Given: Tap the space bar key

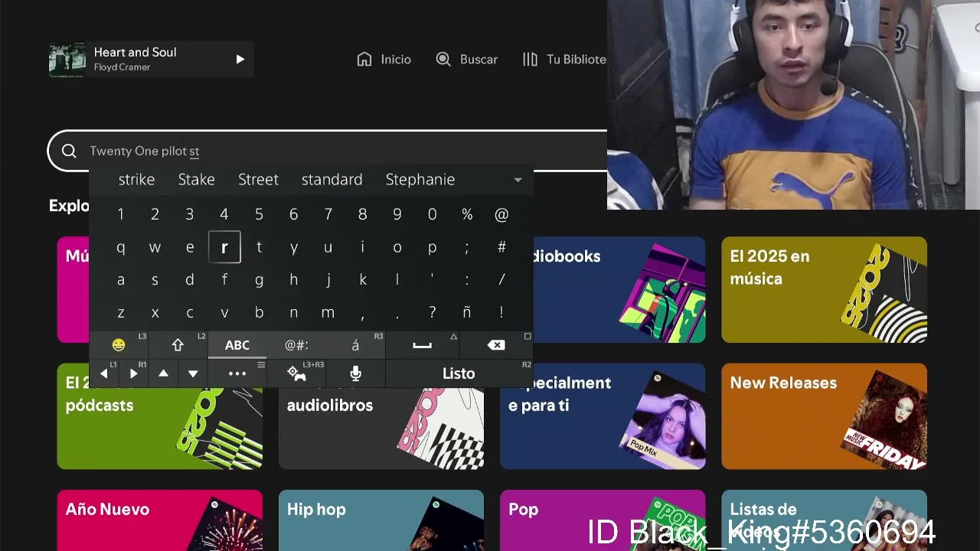Looking at the screenshot, I should [x=422, y=345].
